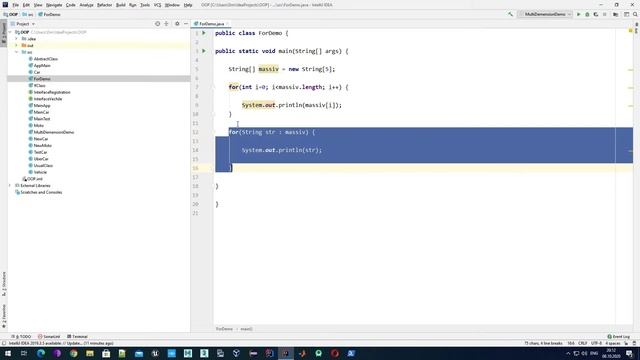
Task: Click Expand/Collapse all icon in Project panel
Action: click(166, 24)
